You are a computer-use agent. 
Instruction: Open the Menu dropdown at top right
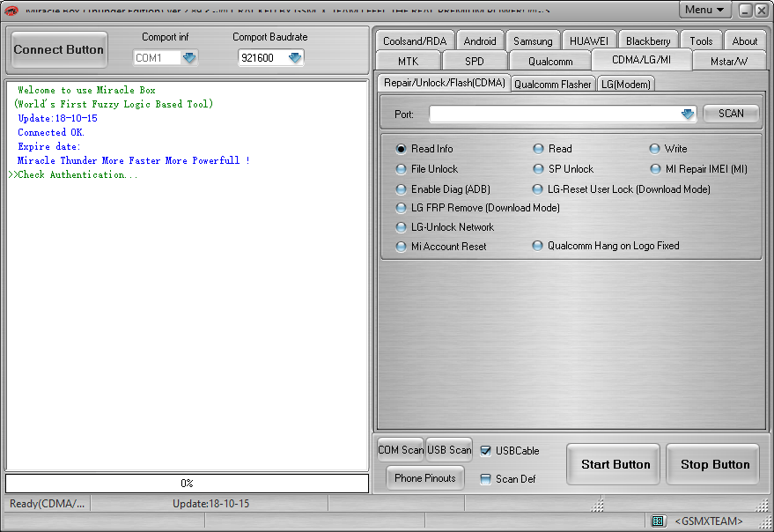[704, 9]
